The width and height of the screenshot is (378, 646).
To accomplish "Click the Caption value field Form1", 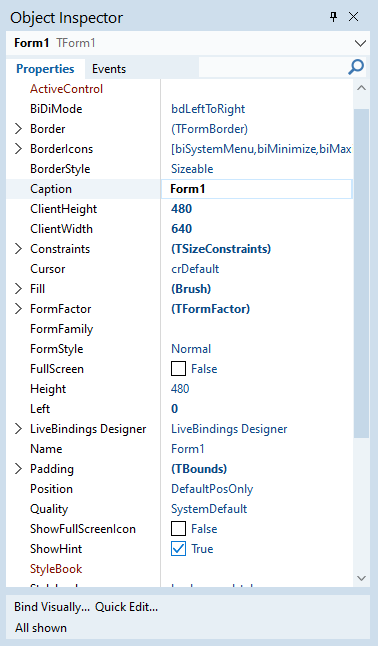I will 256,189.
